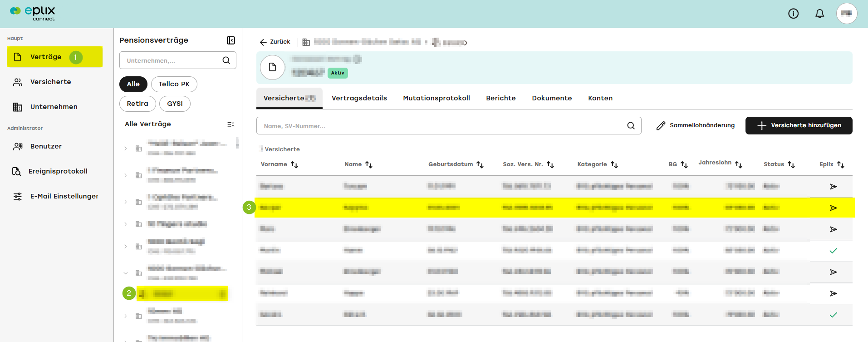Open the Konten tab
Image resolution: width=868 pixels, height=342 pixels.
pyautogui.click(x=600, y=98)
